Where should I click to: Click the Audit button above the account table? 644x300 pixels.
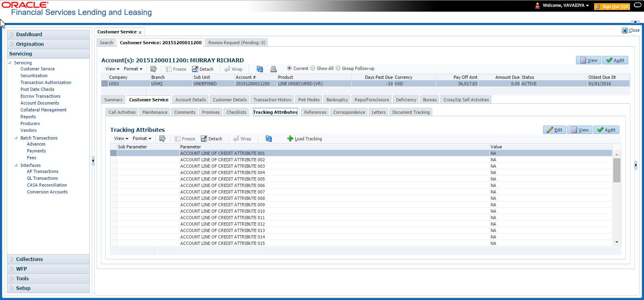click(x=615, y=60)
